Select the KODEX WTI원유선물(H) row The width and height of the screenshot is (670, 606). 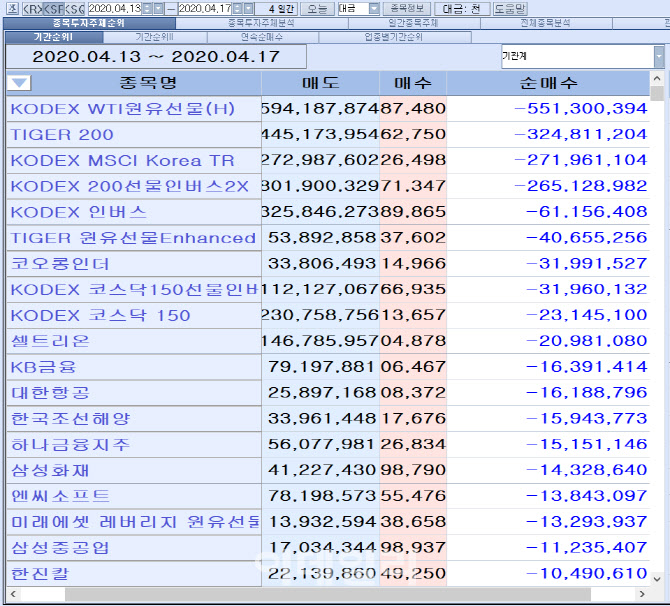(328, 109)
